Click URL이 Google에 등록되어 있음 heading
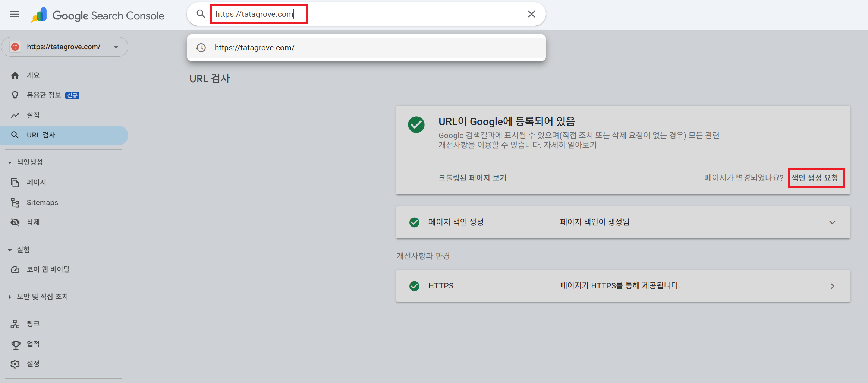The width and height of the screenshot is (868, 383). [x=507, y=121]
